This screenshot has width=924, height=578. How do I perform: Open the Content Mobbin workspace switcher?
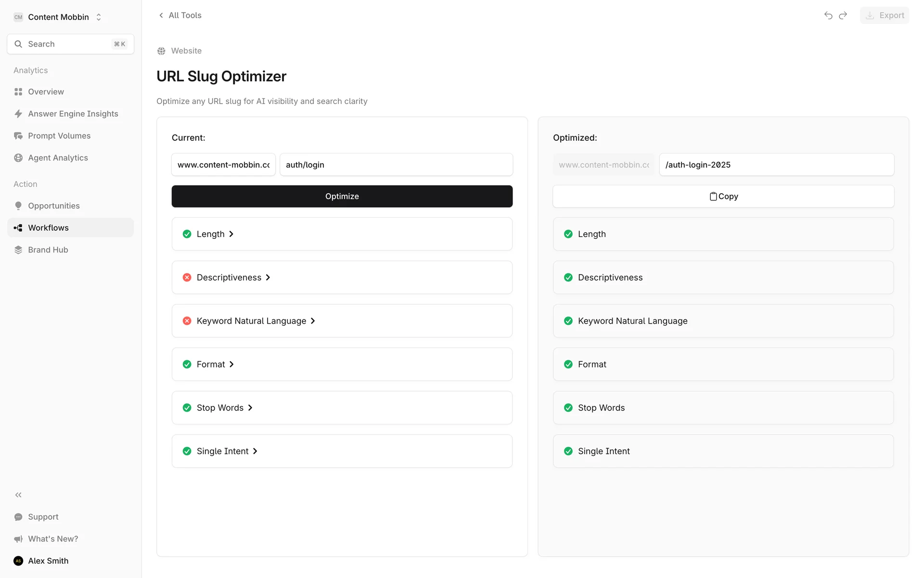pyautogui.click(x=58, y=17)
